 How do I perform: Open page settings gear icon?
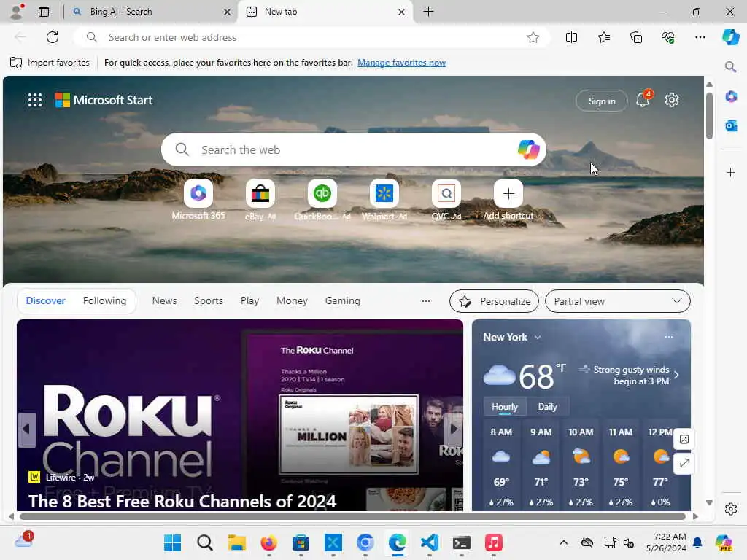click(672, 100)
